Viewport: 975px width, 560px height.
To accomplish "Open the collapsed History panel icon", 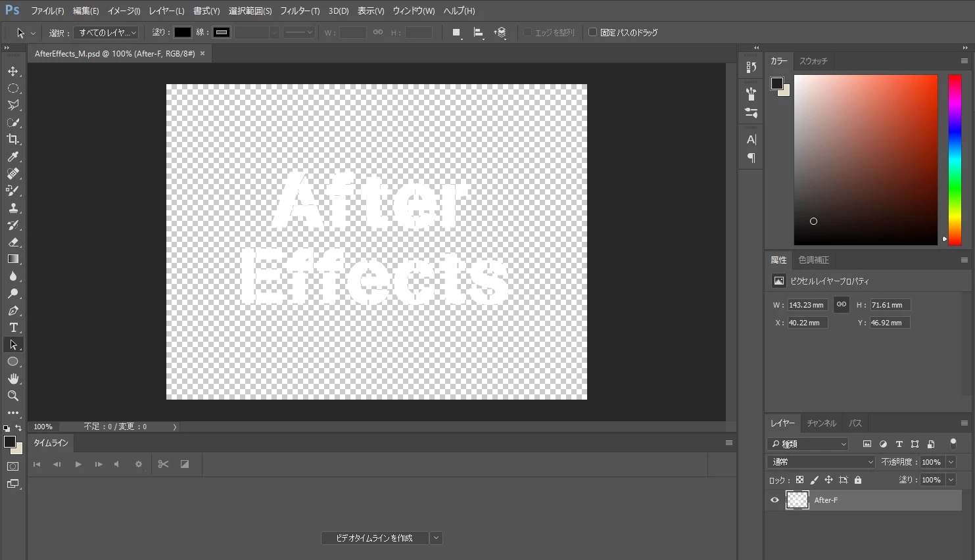I will click(751, 66).
